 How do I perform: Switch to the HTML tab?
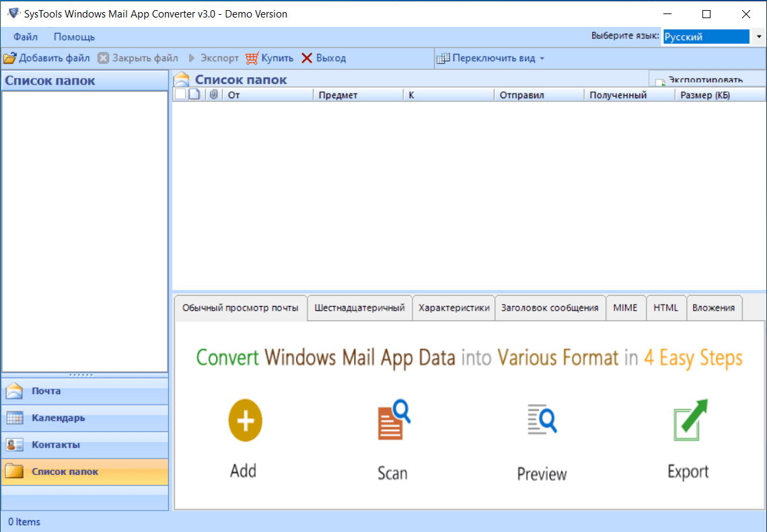[x=666, y=308]
